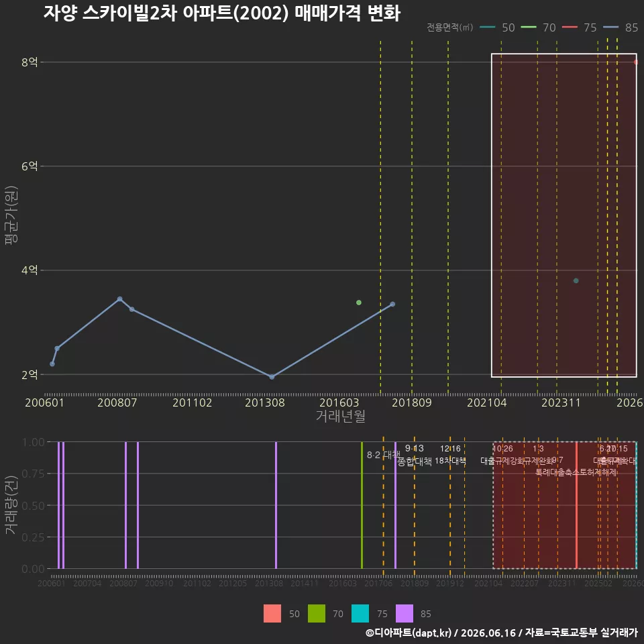644x644 pixels.
Task: Click the '0.75' volume axis label
Action: [34, 474]
